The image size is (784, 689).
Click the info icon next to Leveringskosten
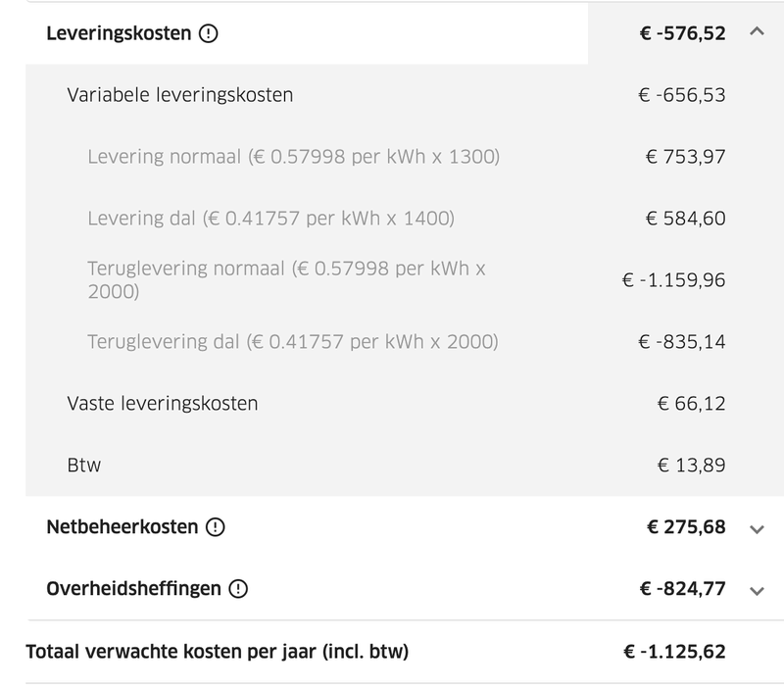click(x=208, y=33)
